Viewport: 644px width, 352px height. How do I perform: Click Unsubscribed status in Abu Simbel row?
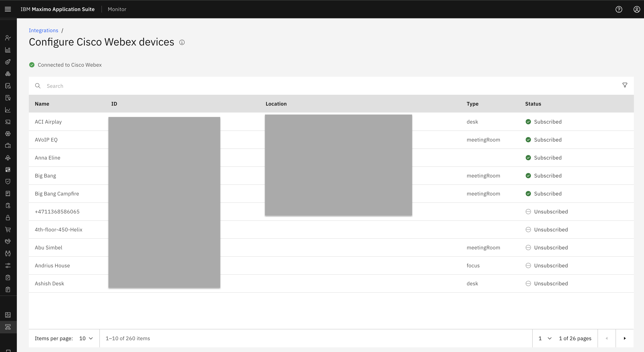pos(547,248)
